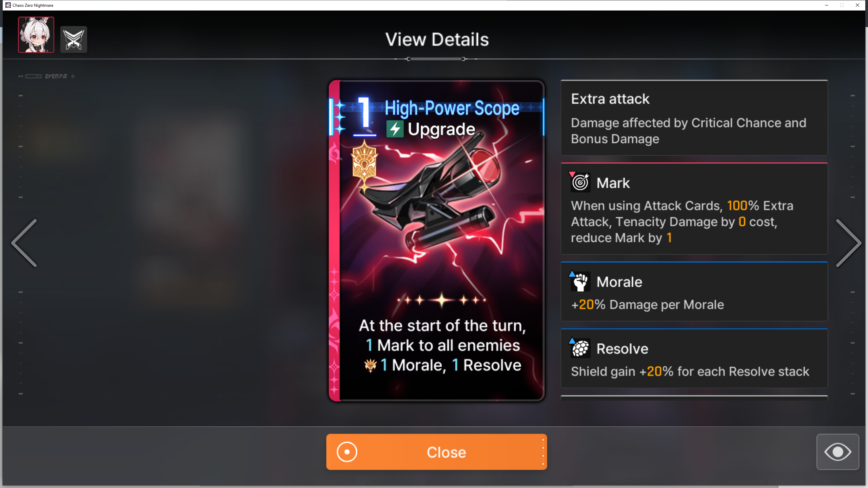The height and width of the screenshot is (488, 868).
Task: Click the circle icon on Close button
Action: tap(347, 452)
